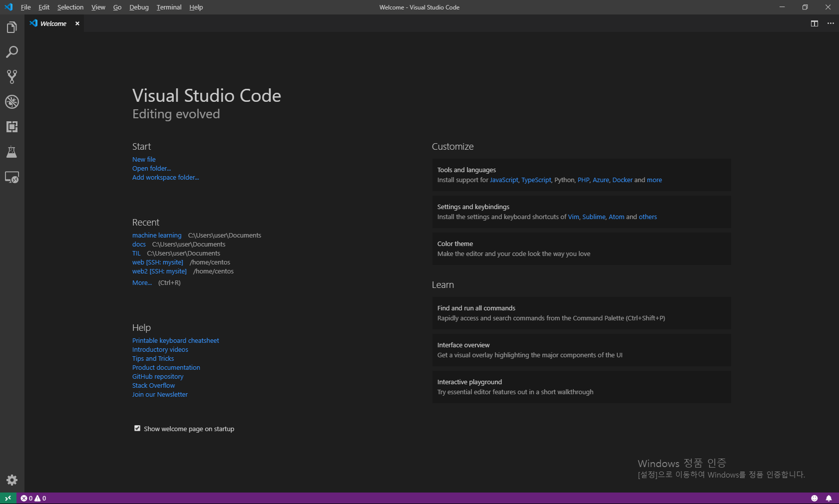839x504 pixels.
Task: Open Stack Overflow link
Action: point(154,385)
